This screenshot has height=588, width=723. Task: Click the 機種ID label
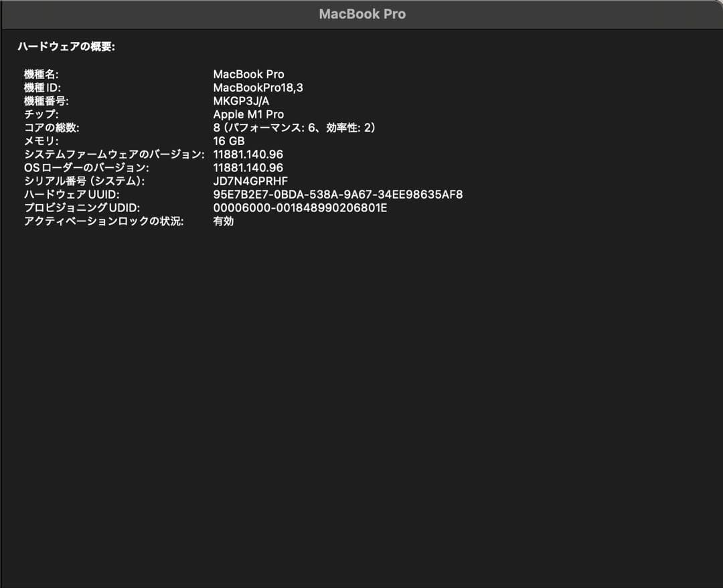pyautogui.click(x=39, y=88)
